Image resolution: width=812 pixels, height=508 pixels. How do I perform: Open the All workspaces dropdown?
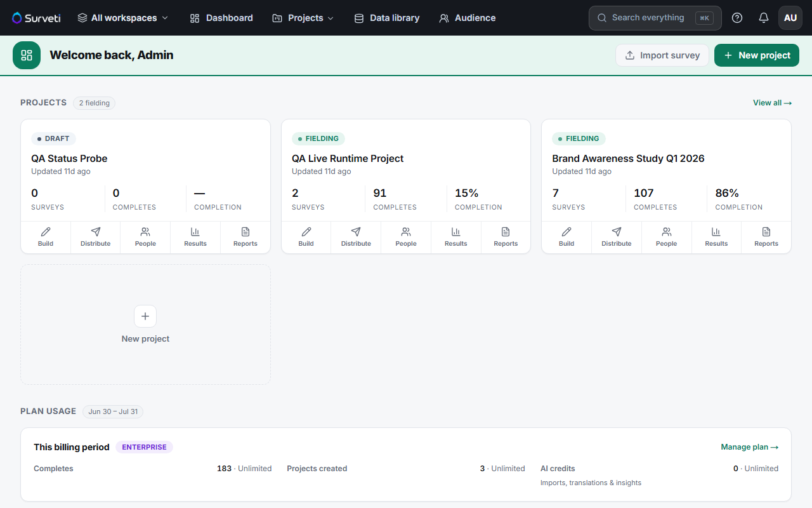(123, 18)
